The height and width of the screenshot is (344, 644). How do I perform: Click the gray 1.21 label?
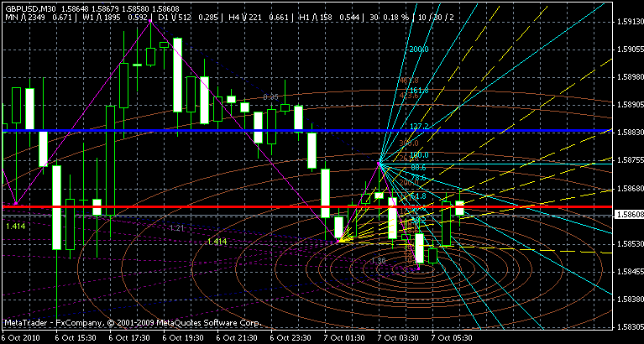click(x=177, y=228)
